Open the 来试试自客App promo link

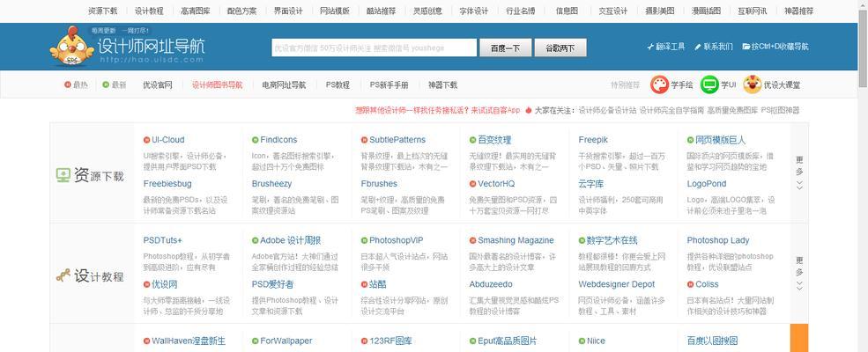[x=495, y=110]
